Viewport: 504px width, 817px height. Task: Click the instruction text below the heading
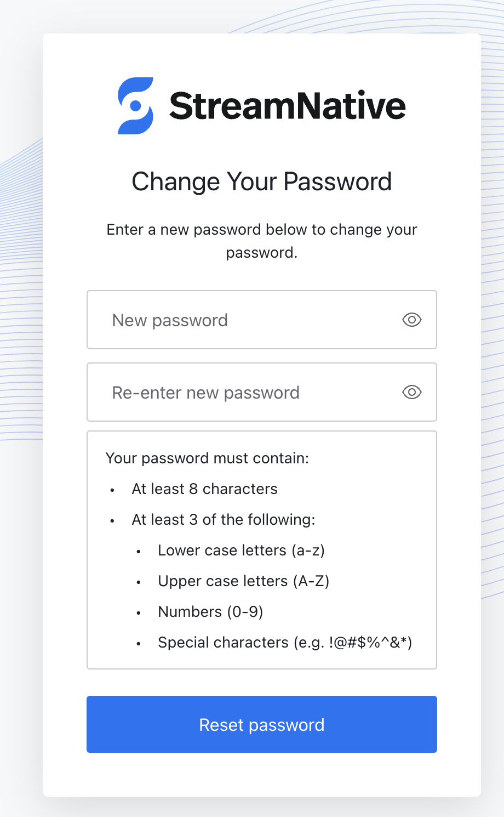click(262, 241)
